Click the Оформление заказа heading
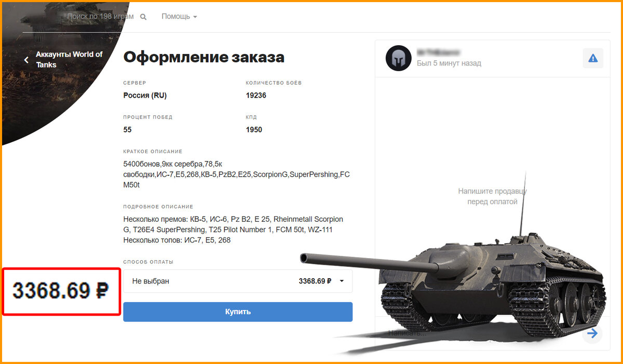The height and width of the screenshot is (364, 623). pos(204,57)
